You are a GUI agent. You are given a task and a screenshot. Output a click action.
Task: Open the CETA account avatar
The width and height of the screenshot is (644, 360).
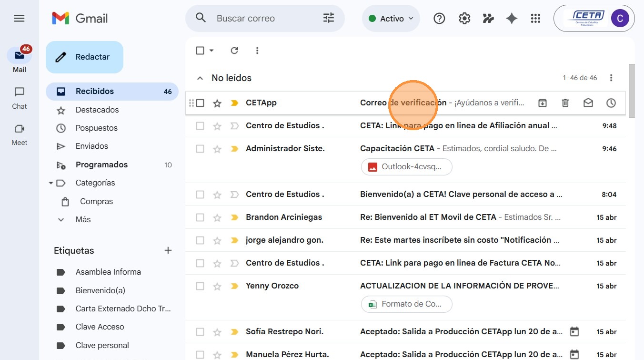tap(620, 19)
